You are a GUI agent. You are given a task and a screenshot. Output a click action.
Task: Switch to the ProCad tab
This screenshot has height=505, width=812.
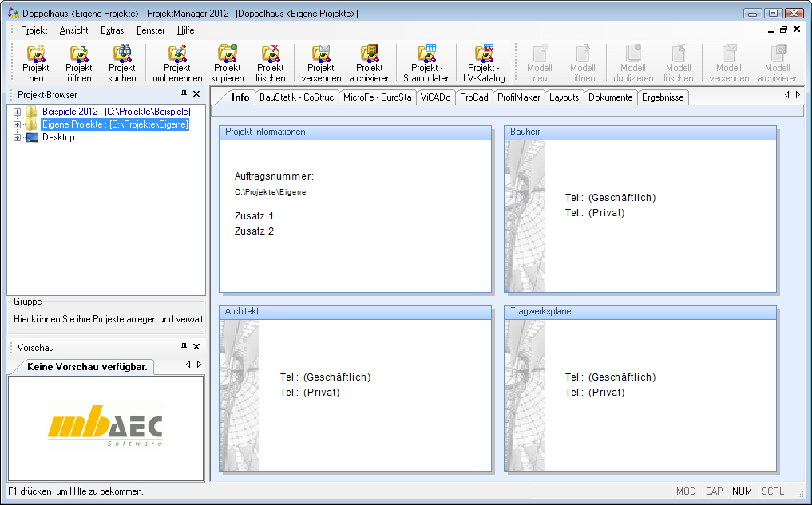pos(473,97)
